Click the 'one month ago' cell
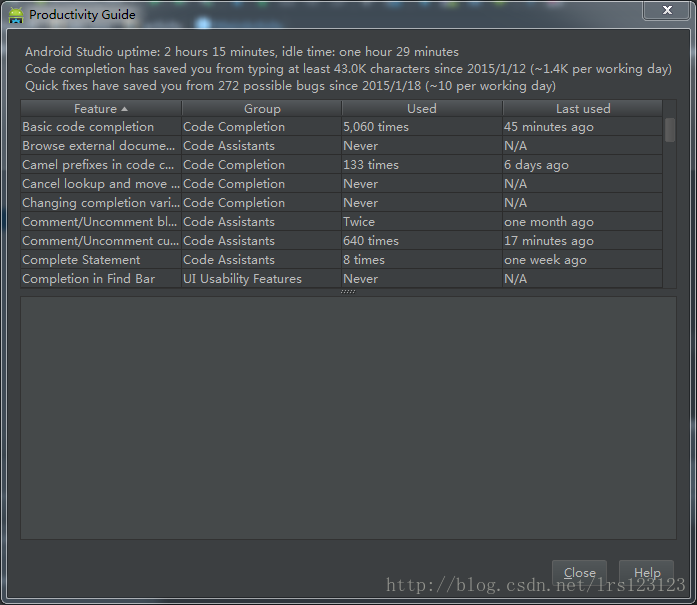 click(582, 222)
